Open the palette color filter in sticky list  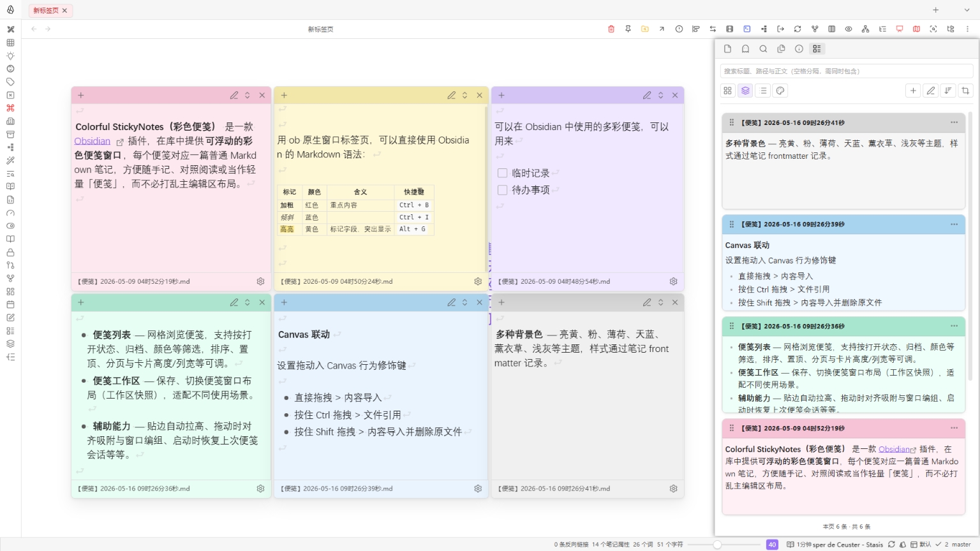(780, 91)
